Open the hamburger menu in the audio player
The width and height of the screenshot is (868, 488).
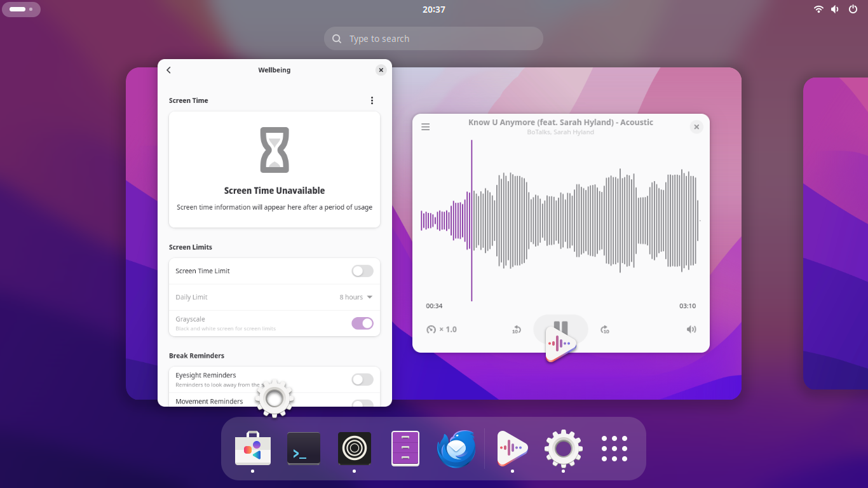pyautogui.click(x=426, y=127)
